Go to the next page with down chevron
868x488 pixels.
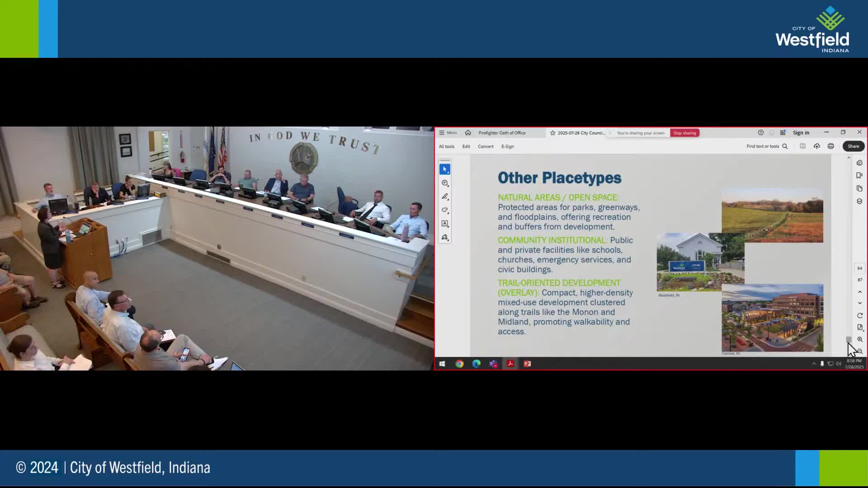tap(860, 303)
